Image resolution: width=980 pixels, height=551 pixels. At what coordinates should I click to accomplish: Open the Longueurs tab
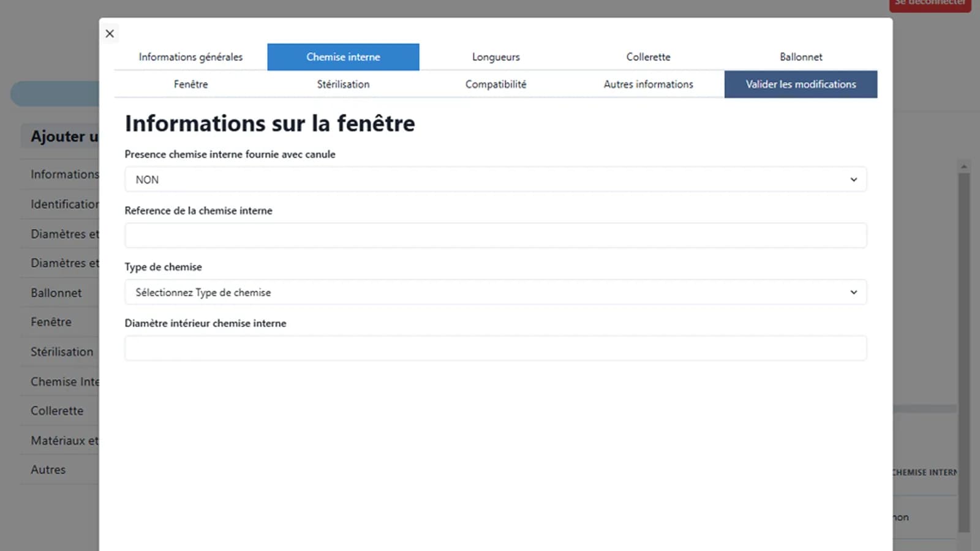tap(496, 56)
